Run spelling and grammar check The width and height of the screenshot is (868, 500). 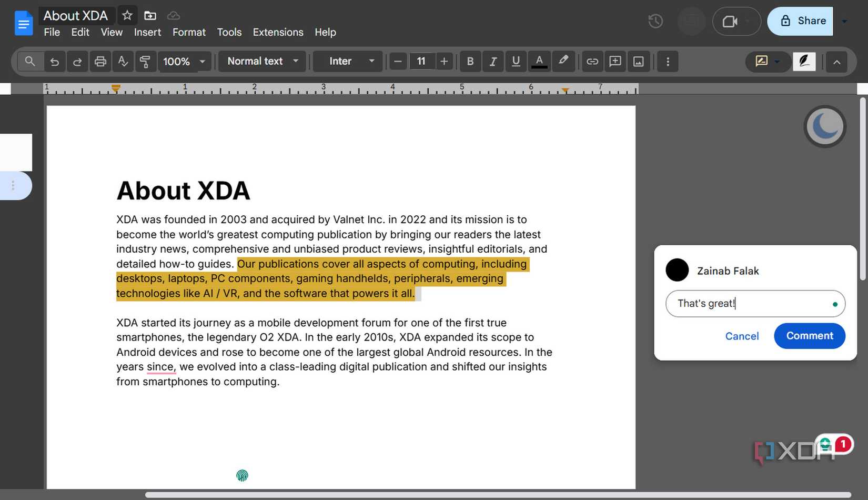pos(123,62)
